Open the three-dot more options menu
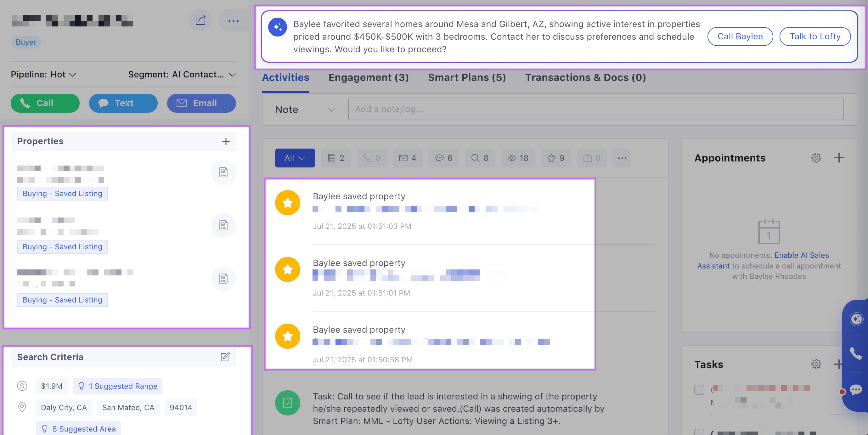The width and height of the screenshot is (868, 435). [233, 21]
